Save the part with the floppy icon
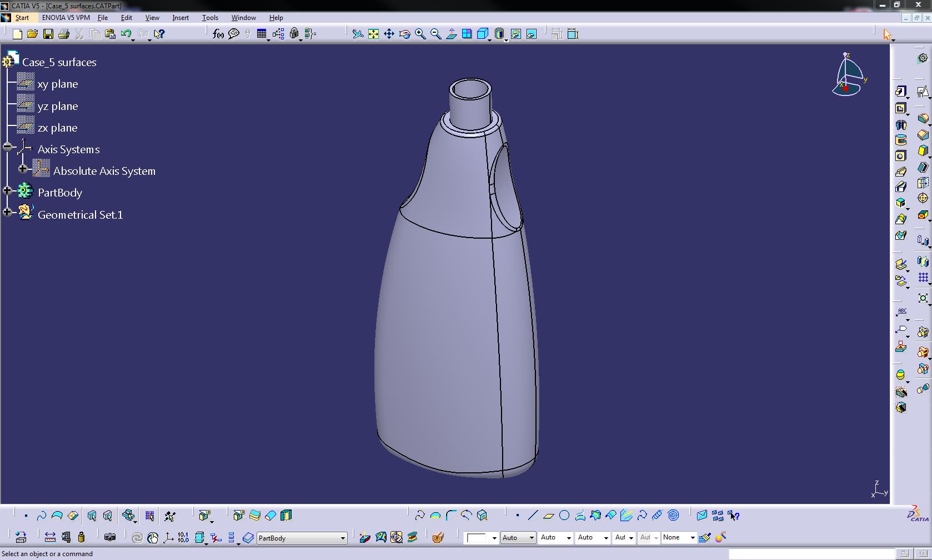932x560 pixels. [48, 34]
